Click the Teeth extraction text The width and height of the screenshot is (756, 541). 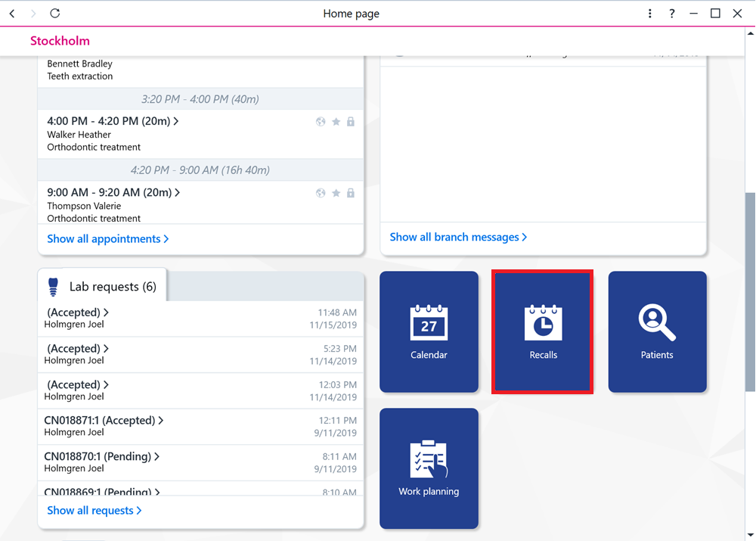(x=80, y=76)
